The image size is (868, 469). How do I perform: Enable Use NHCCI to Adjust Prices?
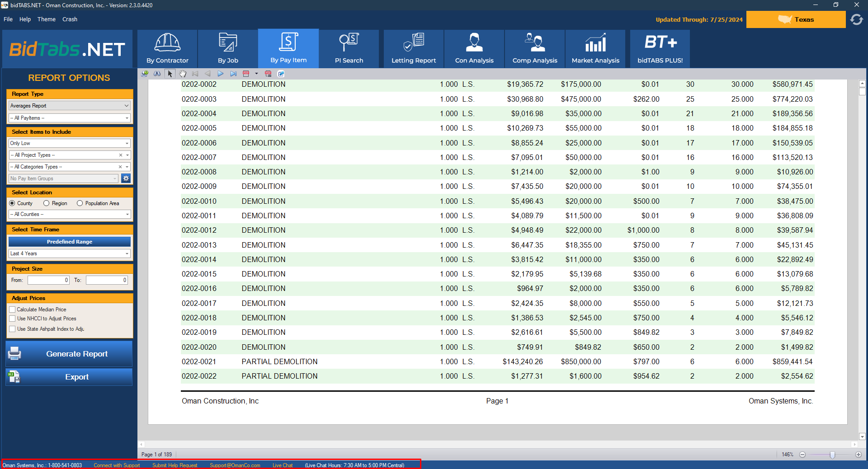12,319
